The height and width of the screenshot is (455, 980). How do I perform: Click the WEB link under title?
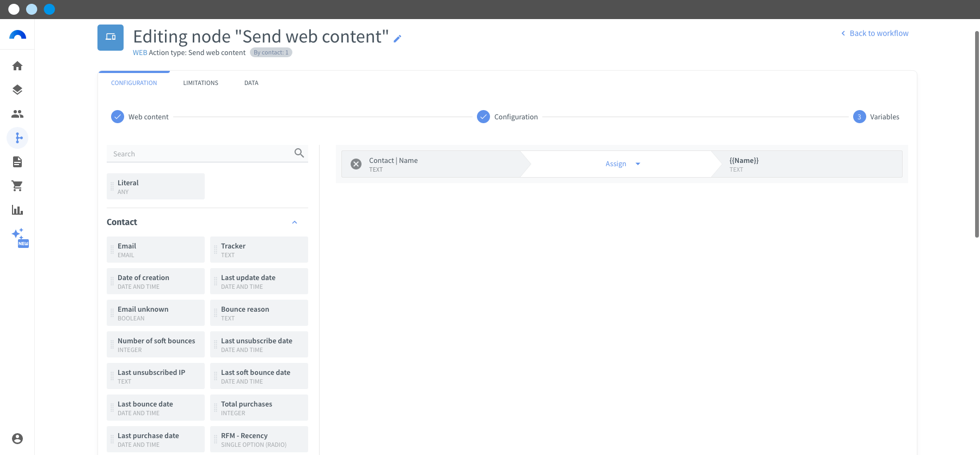pyautogui.click(x=140, y=53)
